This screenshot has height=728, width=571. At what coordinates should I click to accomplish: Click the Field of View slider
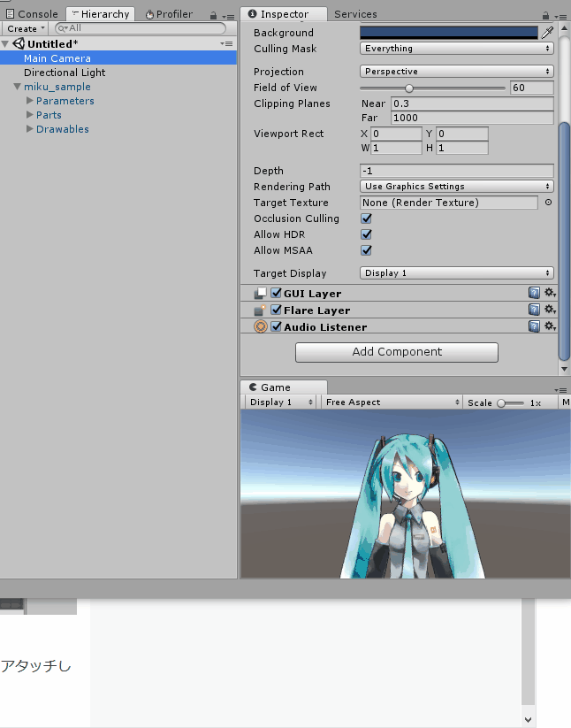(432, 88)
